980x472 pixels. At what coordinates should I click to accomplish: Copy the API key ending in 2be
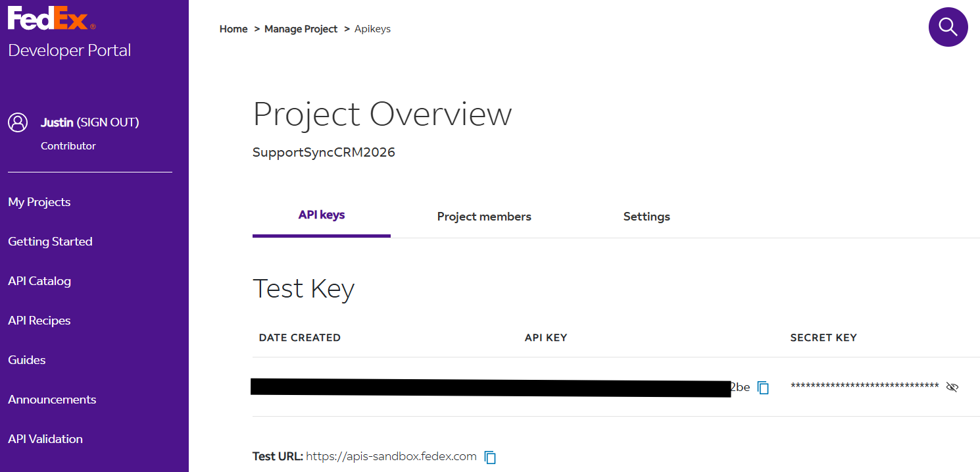click(763, 388)
